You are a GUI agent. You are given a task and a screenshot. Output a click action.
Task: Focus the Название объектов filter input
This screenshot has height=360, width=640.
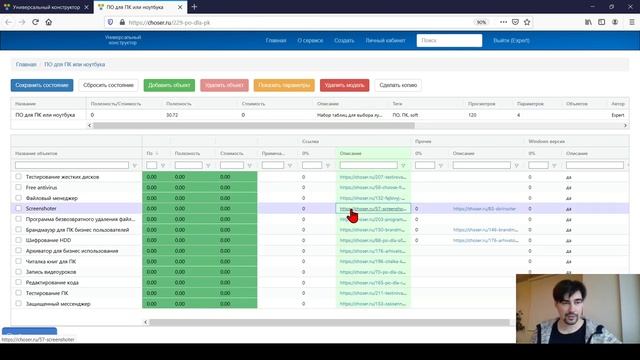[x=72, y=165]
